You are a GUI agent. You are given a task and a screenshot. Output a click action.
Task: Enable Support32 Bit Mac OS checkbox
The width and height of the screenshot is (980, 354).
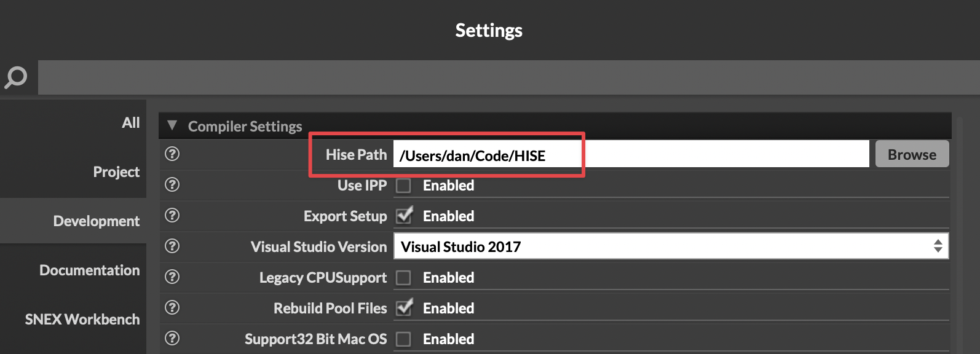point(403,339)
